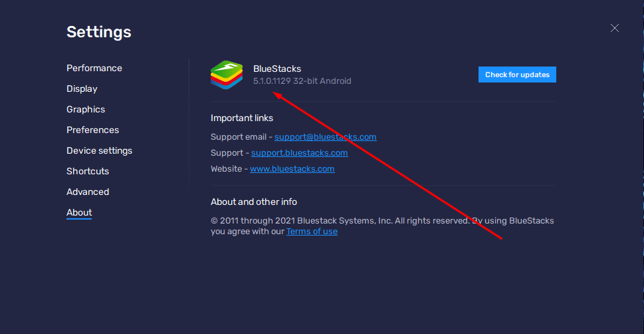Viewport: 644px width, 334px height.
Task: Click the About and other info heading
Action: (x=254, y=202)
